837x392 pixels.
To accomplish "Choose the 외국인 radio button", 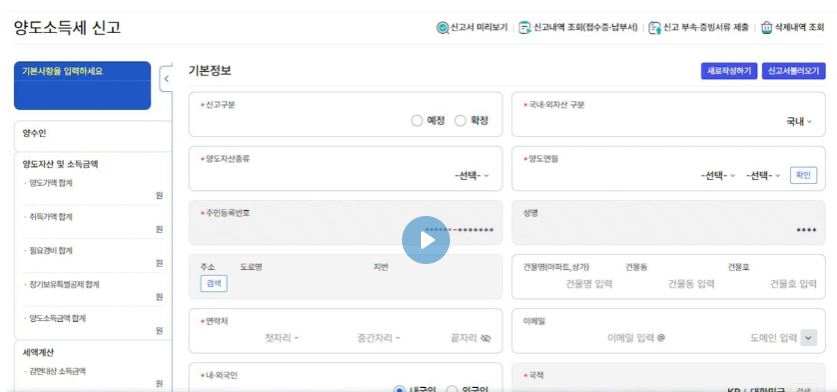I will point(452,390).
